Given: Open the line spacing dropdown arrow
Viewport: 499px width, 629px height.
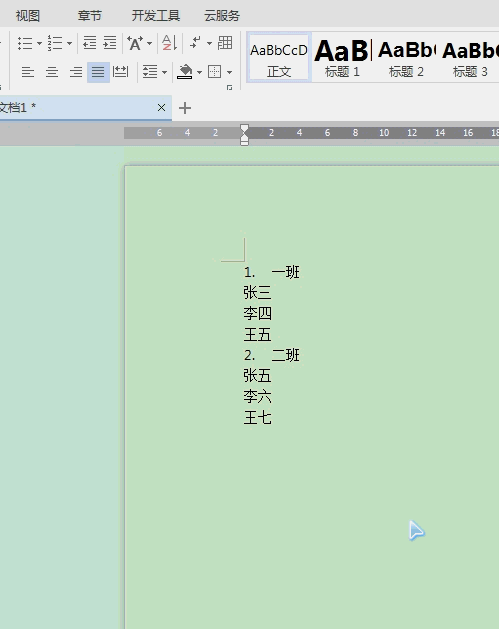Looking at the screenshot, I should [164, 73].
